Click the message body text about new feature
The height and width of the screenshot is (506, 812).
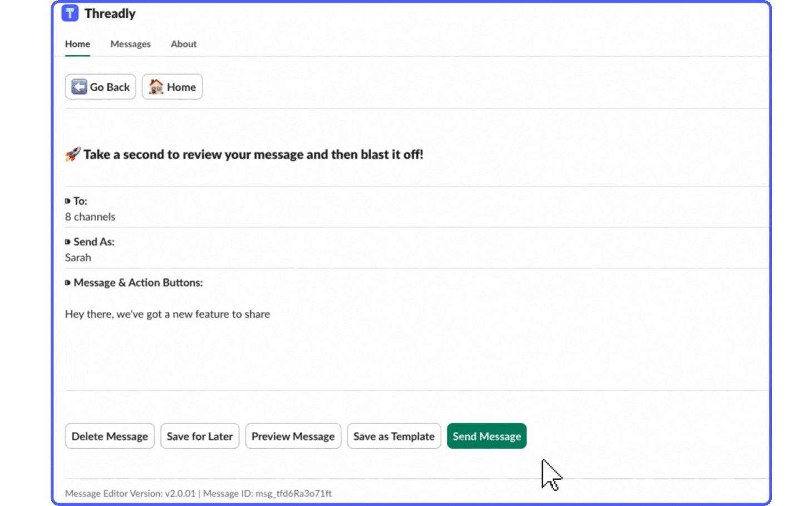[x=168, y=314]
